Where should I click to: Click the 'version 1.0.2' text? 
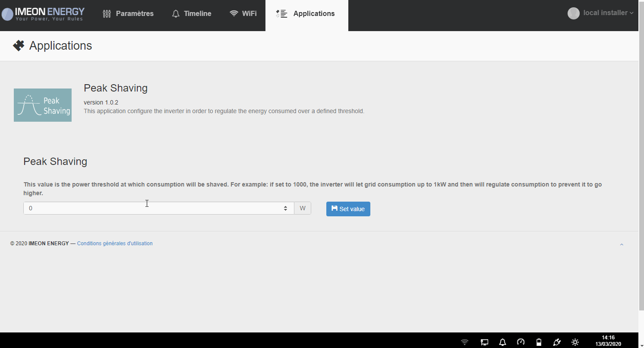point(101,102)
